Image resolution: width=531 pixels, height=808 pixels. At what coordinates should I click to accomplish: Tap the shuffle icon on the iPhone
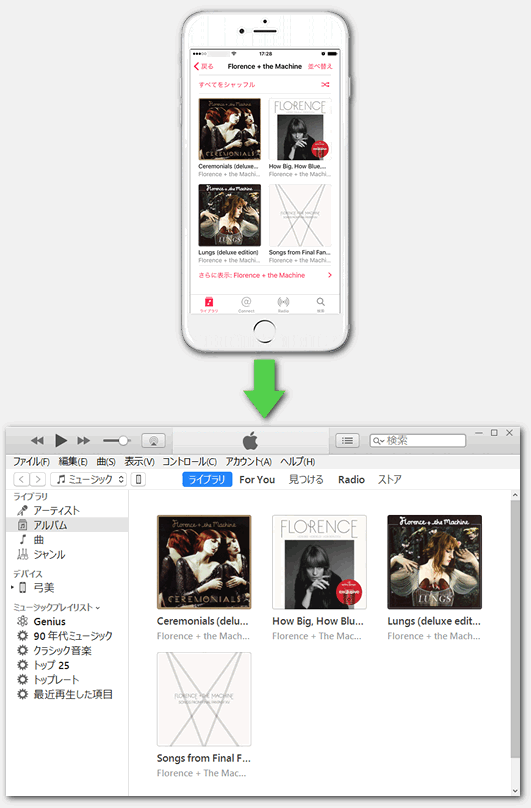[325, 85]
